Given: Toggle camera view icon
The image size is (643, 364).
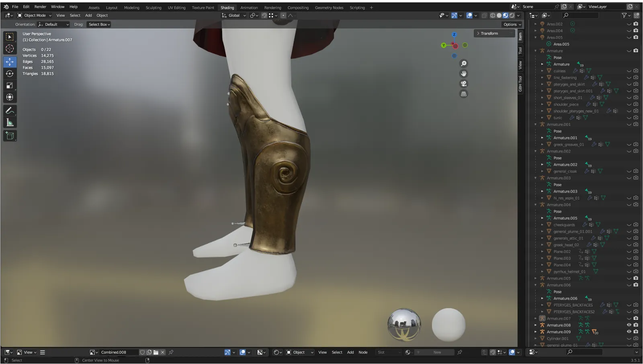Looking at the screenshot, I should [x=464, y=84].
